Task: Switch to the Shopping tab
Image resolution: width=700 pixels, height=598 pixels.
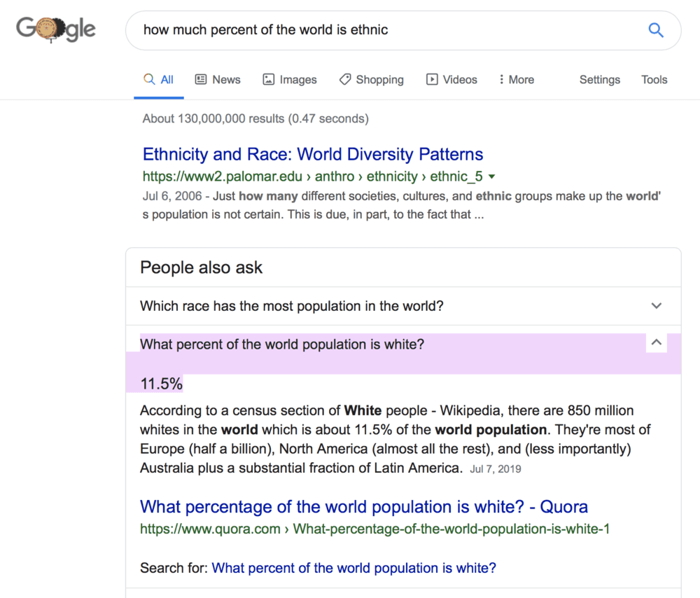Action: coord(372,80)
